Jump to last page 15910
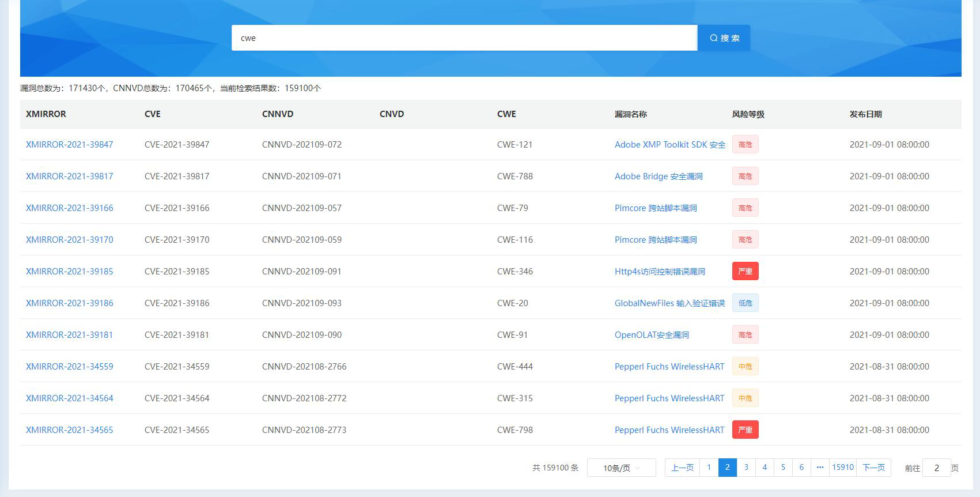The image size is (980, 497). (842, 468)
